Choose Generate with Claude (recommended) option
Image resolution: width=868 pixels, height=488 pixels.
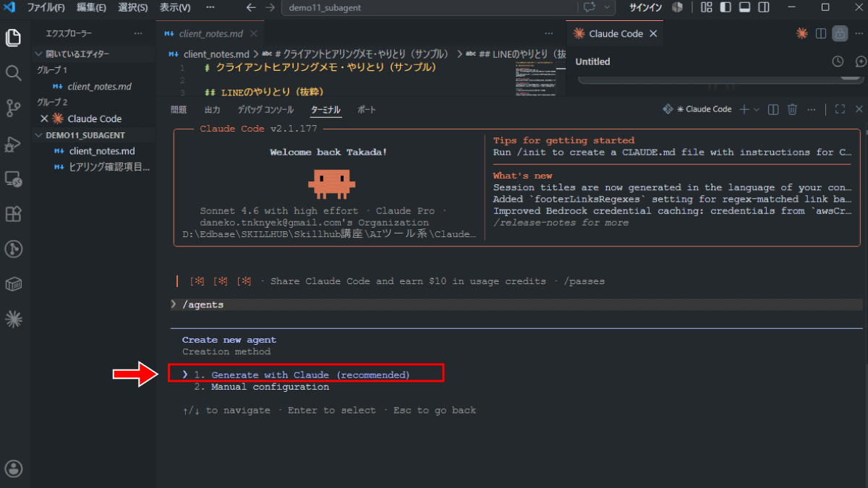click(x=310, y=374)
